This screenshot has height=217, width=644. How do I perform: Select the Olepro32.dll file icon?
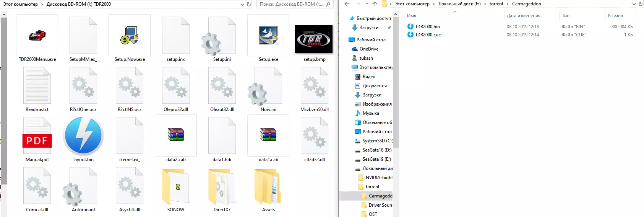click(176, 86)
